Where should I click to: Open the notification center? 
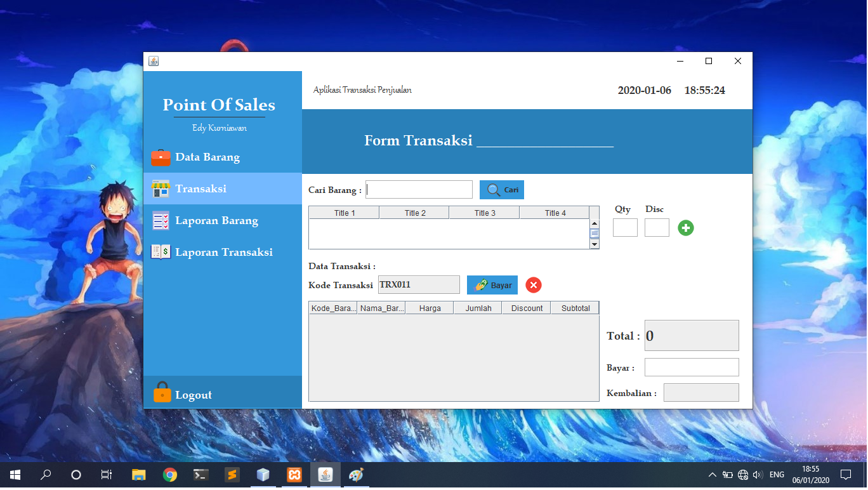click(845, 474)
